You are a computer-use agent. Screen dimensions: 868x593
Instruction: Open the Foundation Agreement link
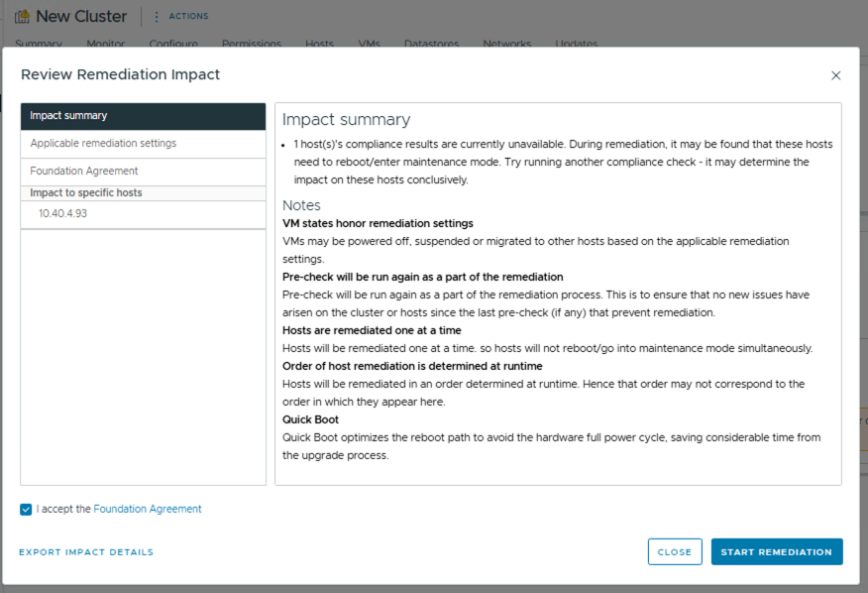(x=148, y=510)
